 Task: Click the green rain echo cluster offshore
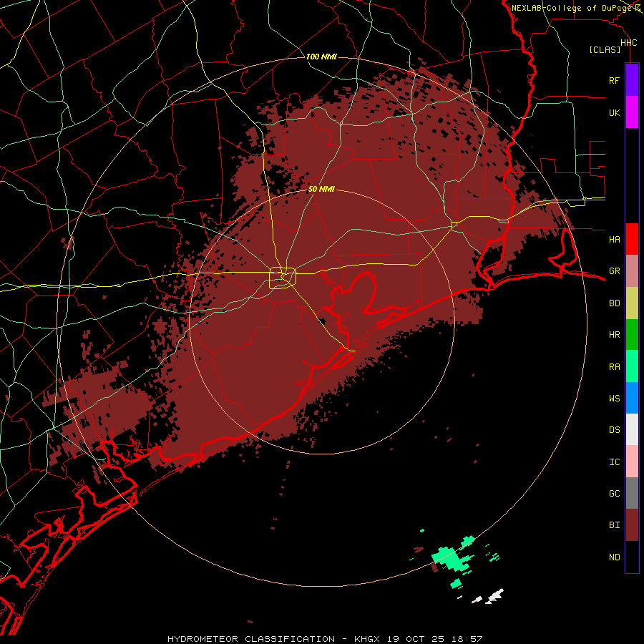[451, 559]
